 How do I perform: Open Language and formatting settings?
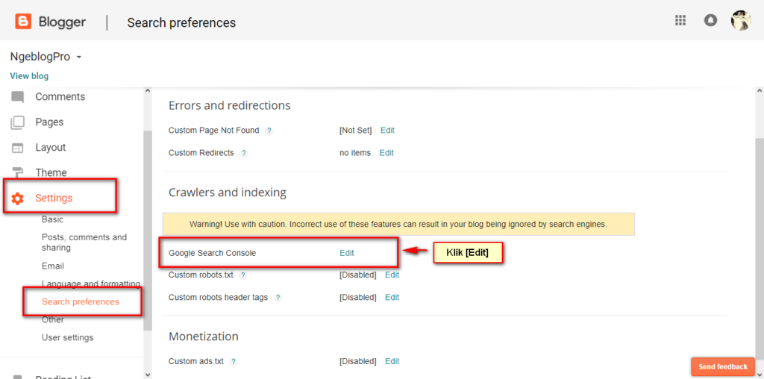click(91, 284)
